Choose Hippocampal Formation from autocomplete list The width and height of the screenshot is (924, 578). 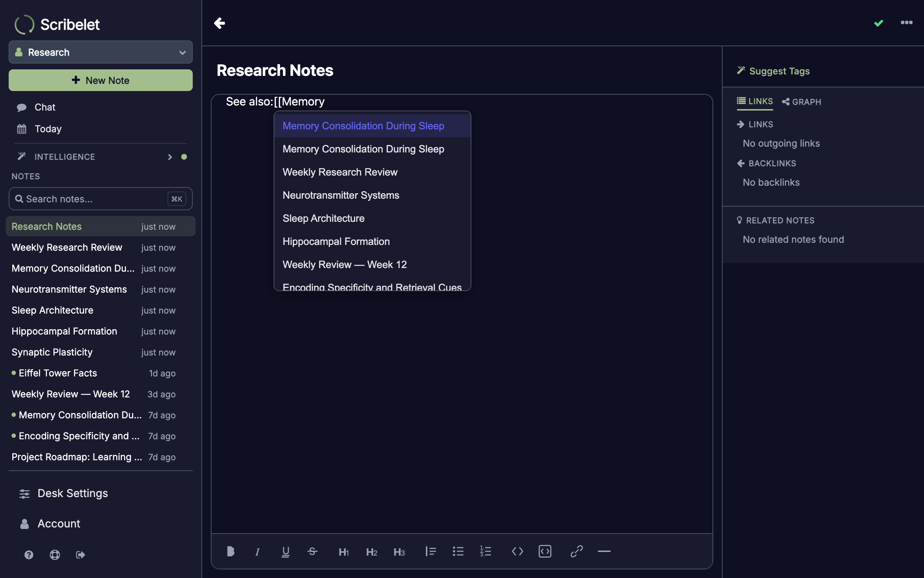[372, 241]
